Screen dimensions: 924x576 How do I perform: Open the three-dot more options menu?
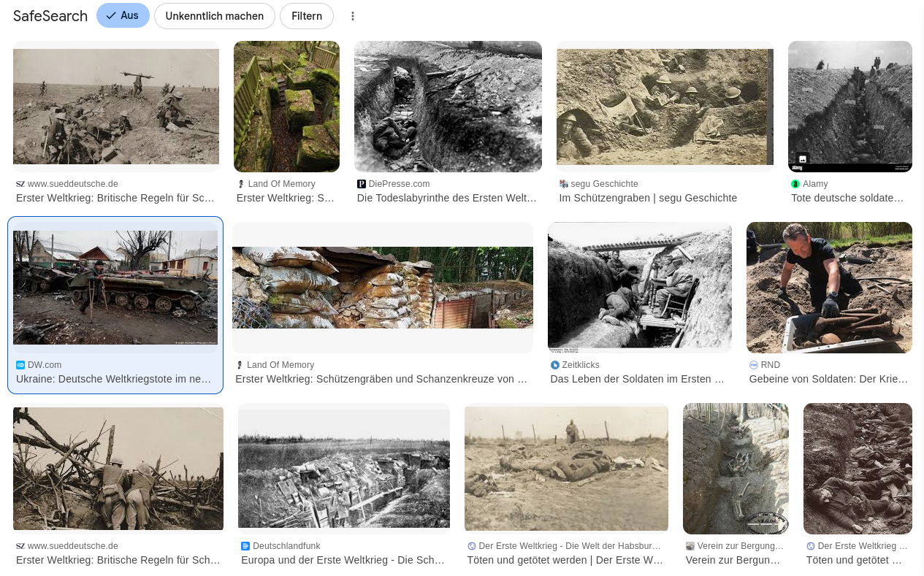[x=353, y=16]
